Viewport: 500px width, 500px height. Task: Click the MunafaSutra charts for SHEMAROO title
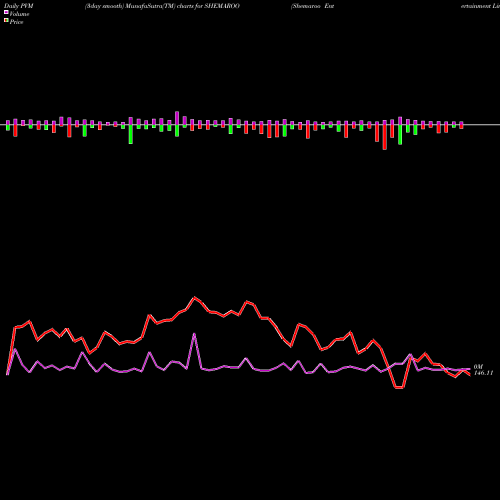[162, 6]
